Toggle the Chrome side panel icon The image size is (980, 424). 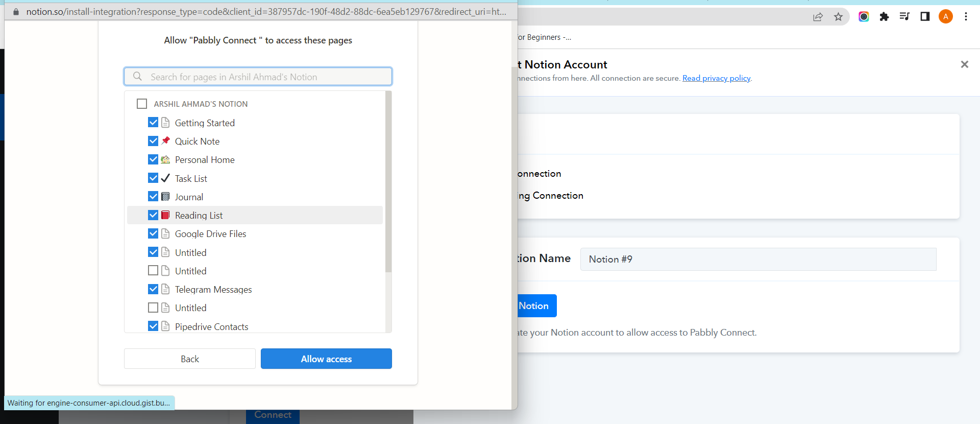point(925,17)
